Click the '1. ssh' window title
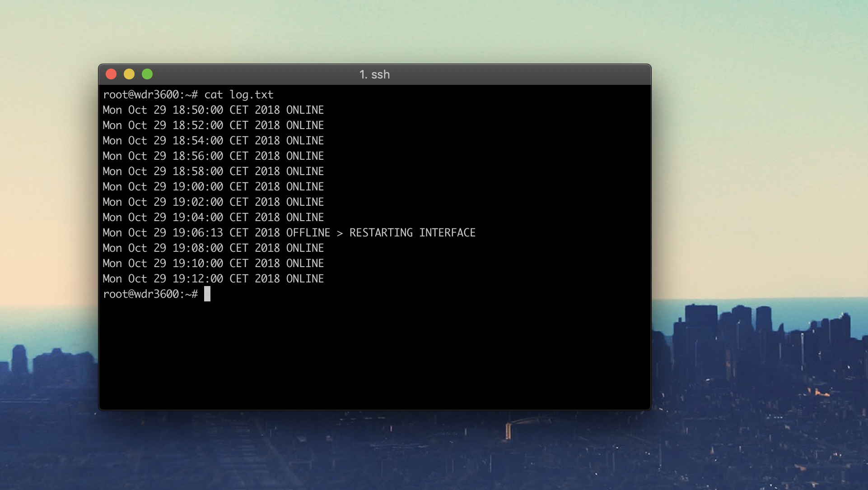Viewport: 868px width, 490px height. 374,74
